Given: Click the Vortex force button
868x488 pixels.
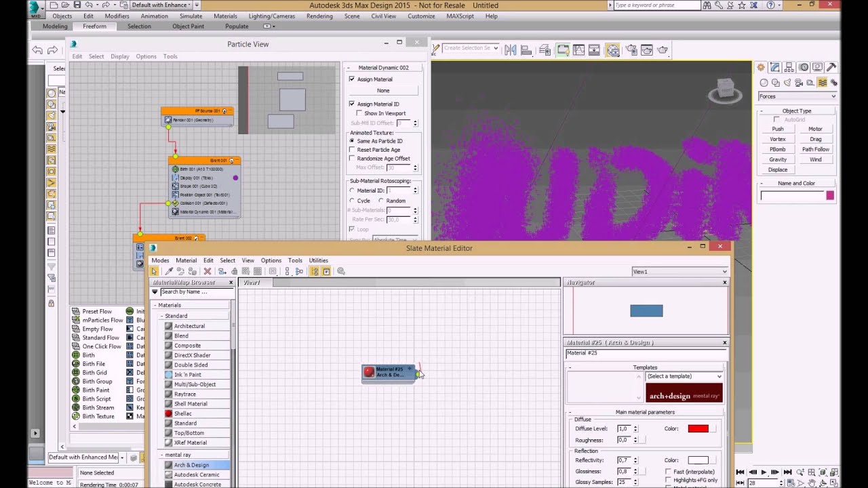Looking at the screenshot, I should point(778,140).
